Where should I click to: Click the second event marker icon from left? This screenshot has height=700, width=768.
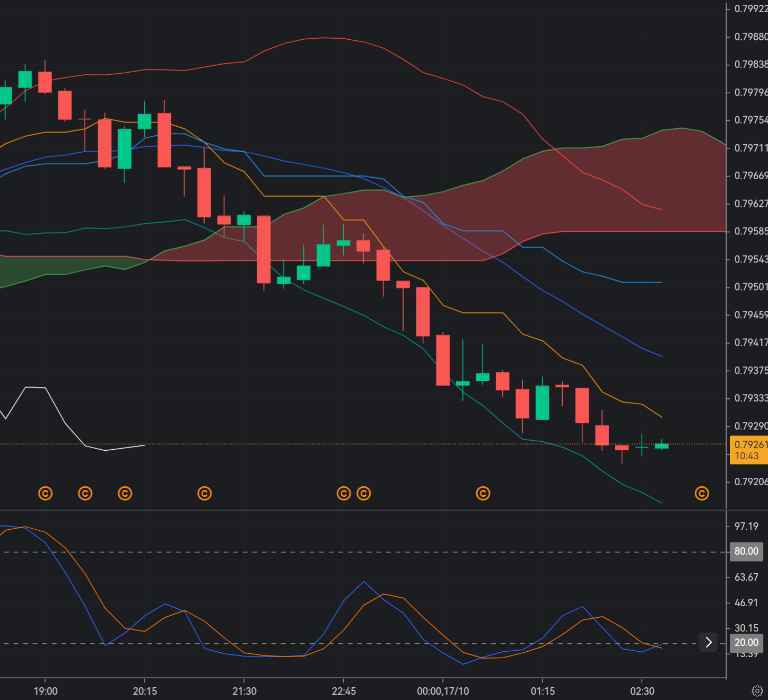(x=85, y=494)
